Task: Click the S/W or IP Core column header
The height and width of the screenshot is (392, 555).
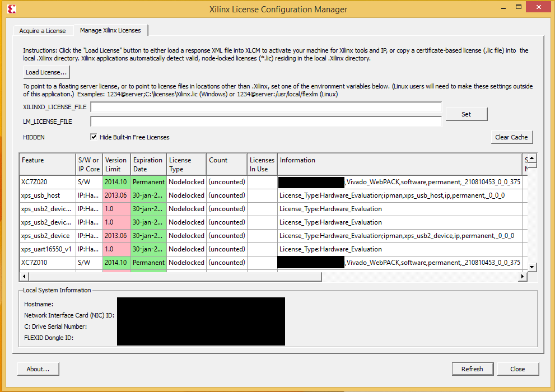Action: point(89,165)
